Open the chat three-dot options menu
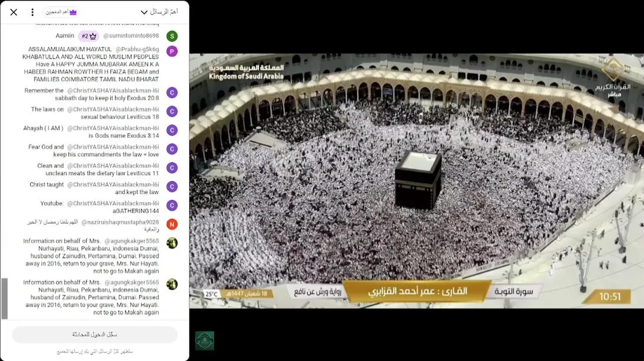644x361 pixels. click(33, 12)
